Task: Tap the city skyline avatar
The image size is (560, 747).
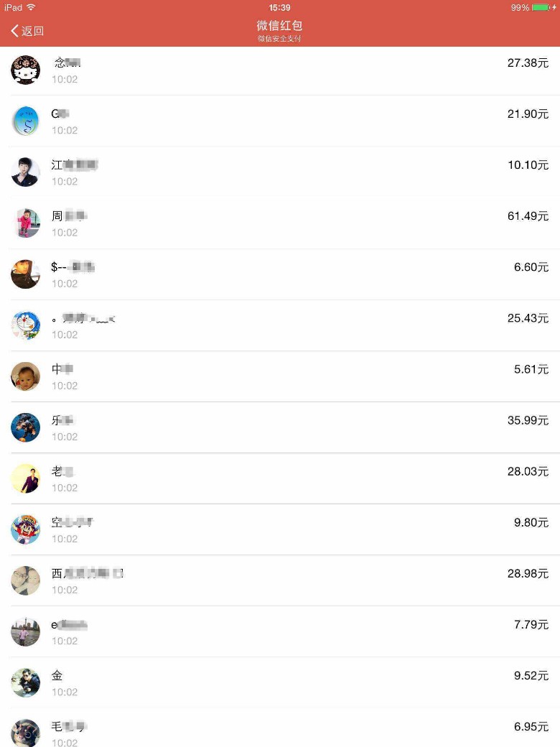Action: point(25,631)
